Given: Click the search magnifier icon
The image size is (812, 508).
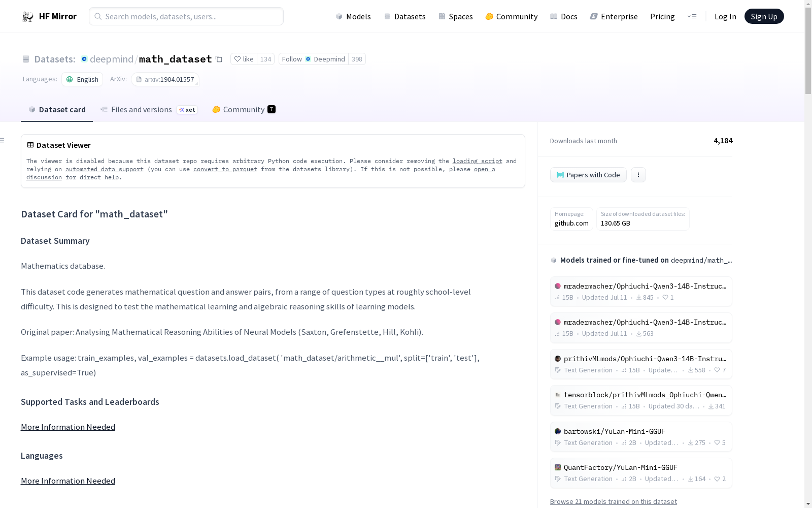Looking at the screenshot, I should coord(98,16).
